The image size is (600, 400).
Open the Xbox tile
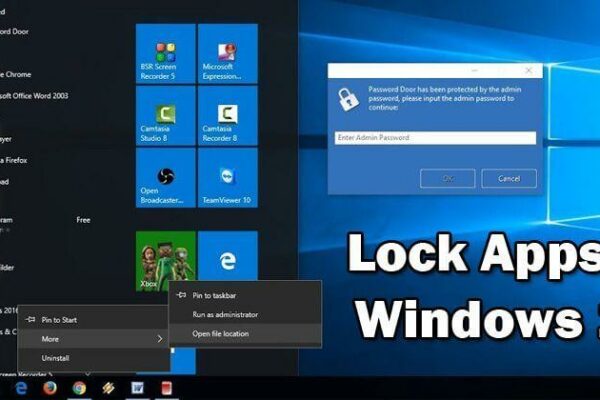(x=166, y=261)
